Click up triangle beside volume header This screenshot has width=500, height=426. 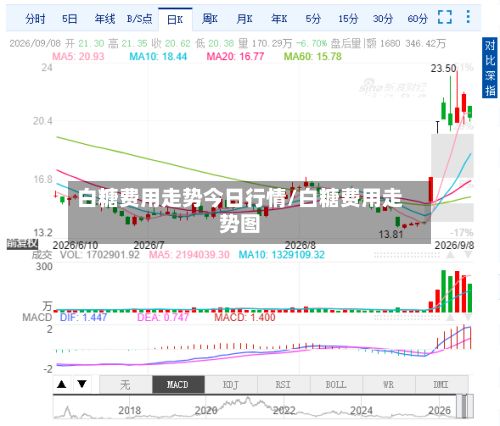(x=450, y=255)
